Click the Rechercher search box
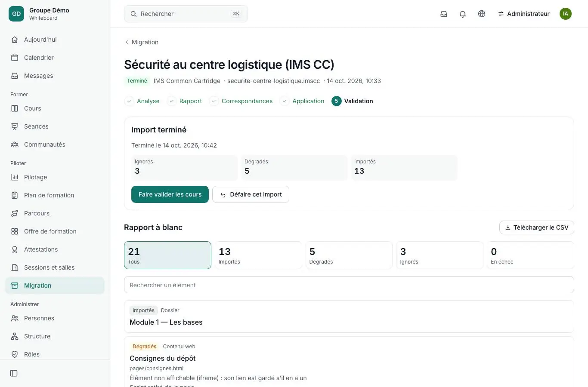The width and height of the screenshot is (588, 387). 186,14
